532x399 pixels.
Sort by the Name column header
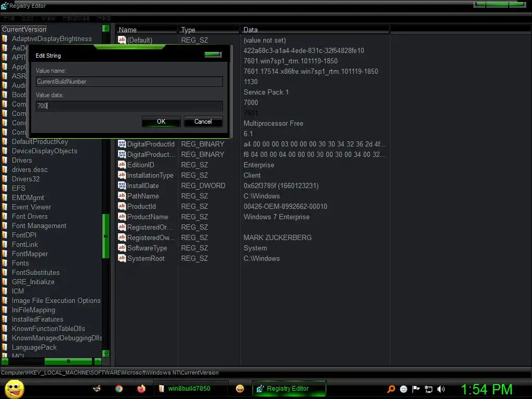[x=146, y=30]
